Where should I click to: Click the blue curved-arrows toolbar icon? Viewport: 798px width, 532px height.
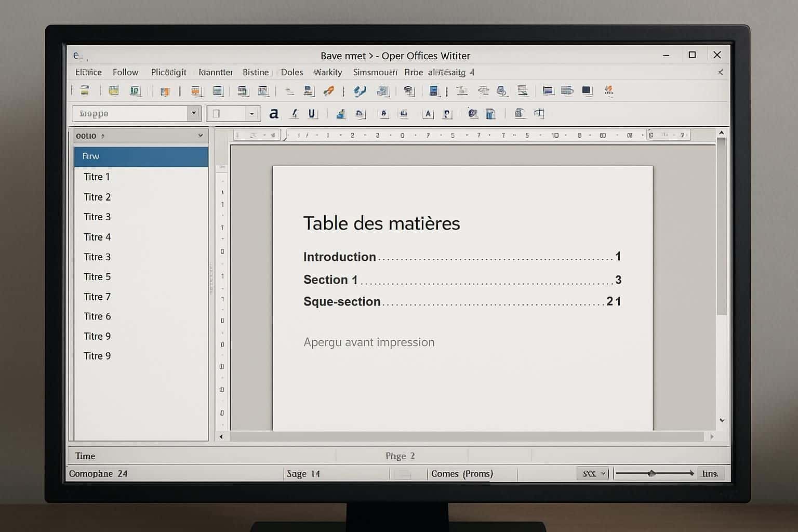[x=360, y=91]
